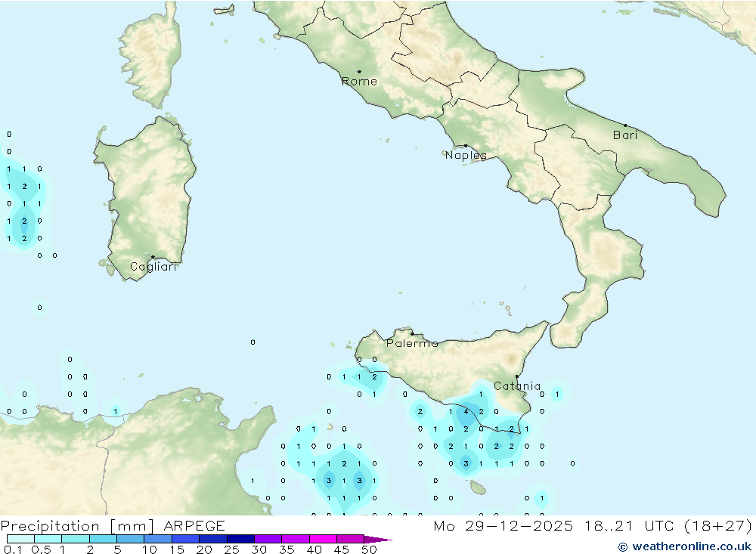
Task: Click the Rome city label
Action: point(359,82)
